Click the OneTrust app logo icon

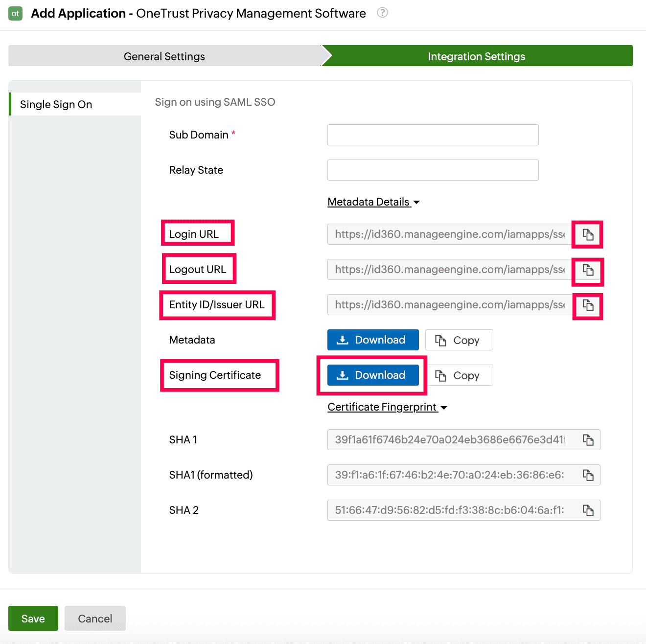[x=16, y=13]
